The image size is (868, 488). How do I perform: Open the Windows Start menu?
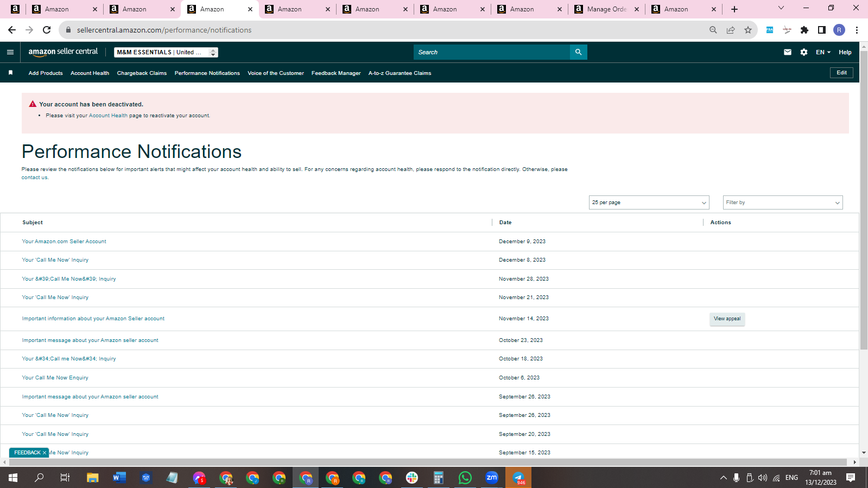click(13, 478)
